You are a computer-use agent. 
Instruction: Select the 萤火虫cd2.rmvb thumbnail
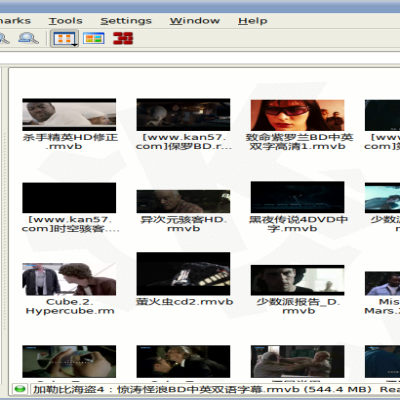pos(183,274)
